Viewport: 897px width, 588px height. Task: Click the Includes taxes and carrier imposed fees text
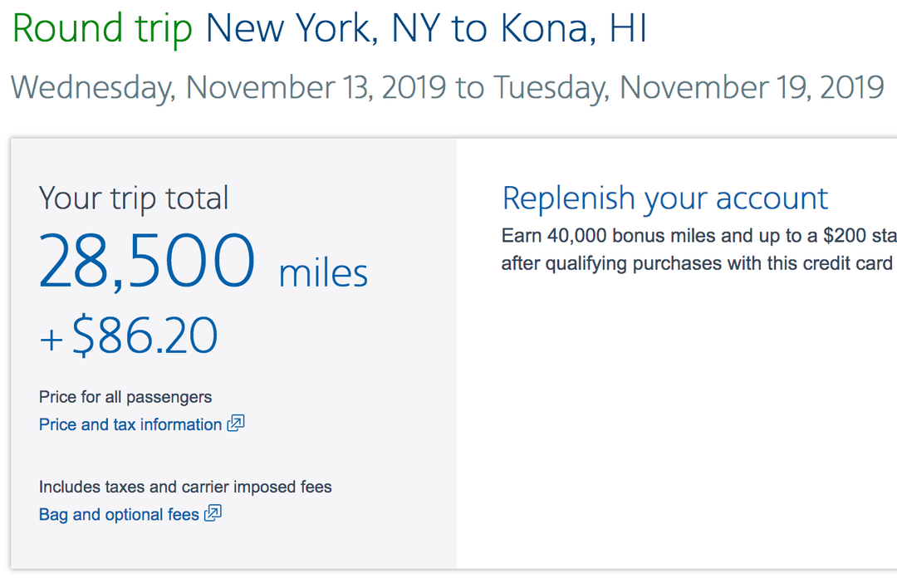point(184,487)
